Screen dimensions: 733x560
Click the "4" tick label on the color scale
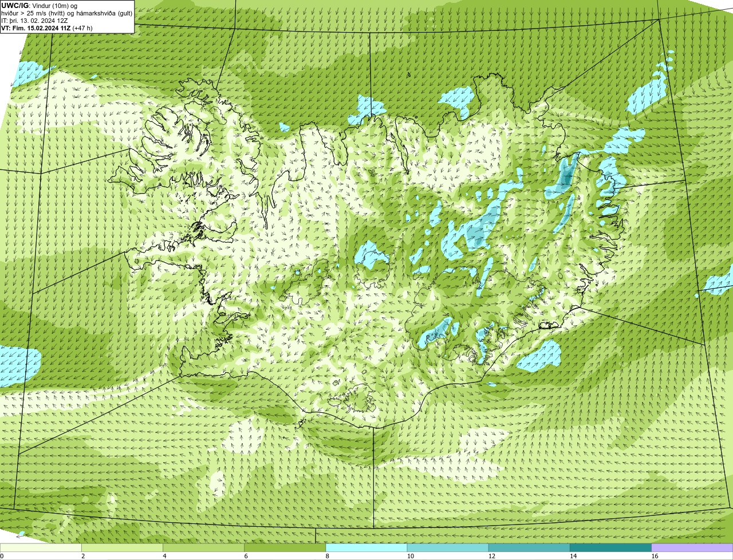[164, 556]
